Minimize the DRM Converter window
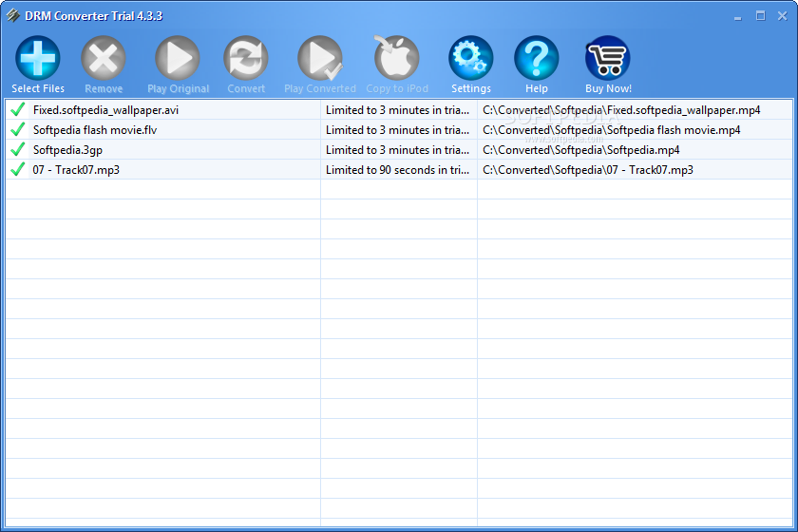798x532 pixels. 738,16
